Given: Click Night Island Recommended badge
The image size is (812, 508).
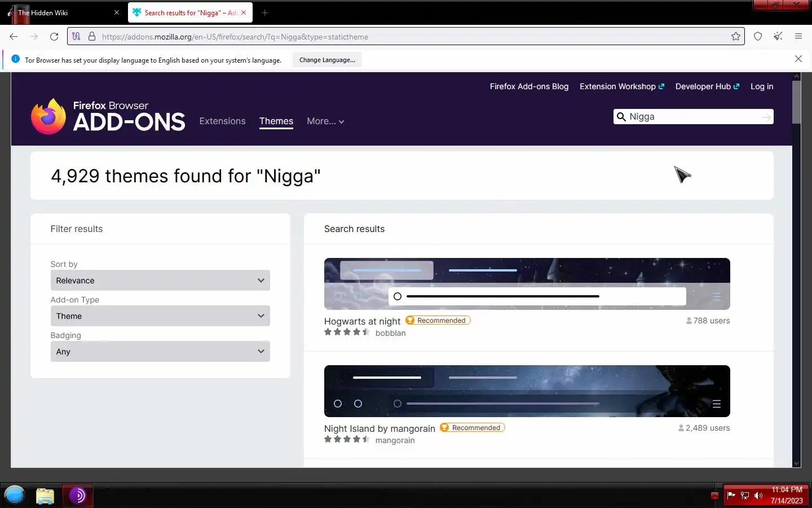Looking at the screenshot, I should (x=473, y=428).
